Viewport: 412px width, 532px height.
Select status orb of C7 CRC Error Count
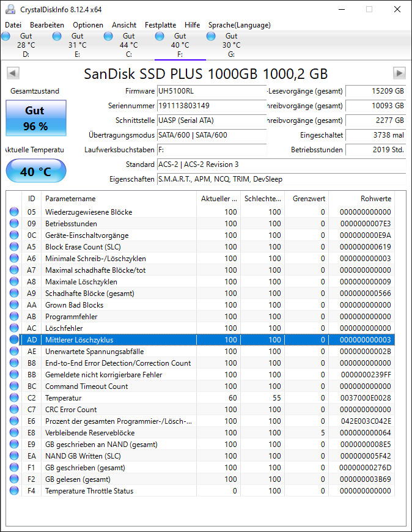[14, 409]
